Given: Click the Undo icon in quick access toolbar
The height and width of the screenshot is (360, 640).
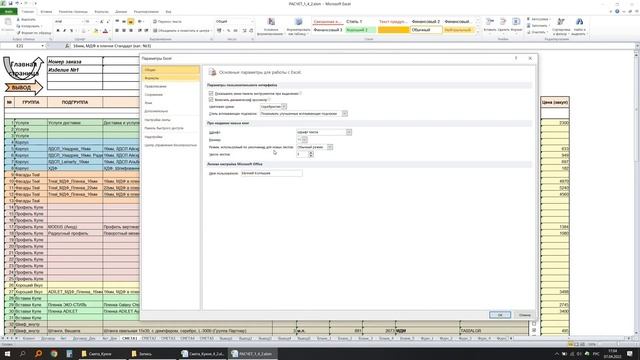Looking at the screenshot, I should (x=17, y=3).
